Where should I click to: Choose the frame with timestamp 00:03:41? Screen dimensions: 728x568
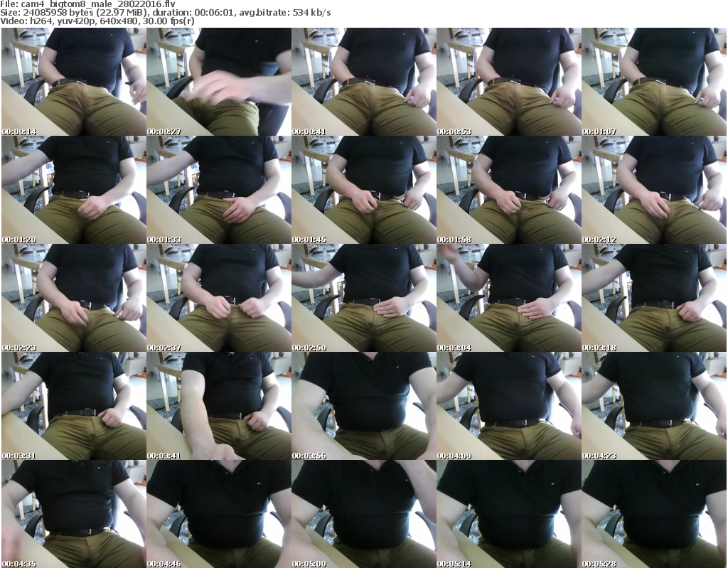pyautogui.click(x=219, y=406)
